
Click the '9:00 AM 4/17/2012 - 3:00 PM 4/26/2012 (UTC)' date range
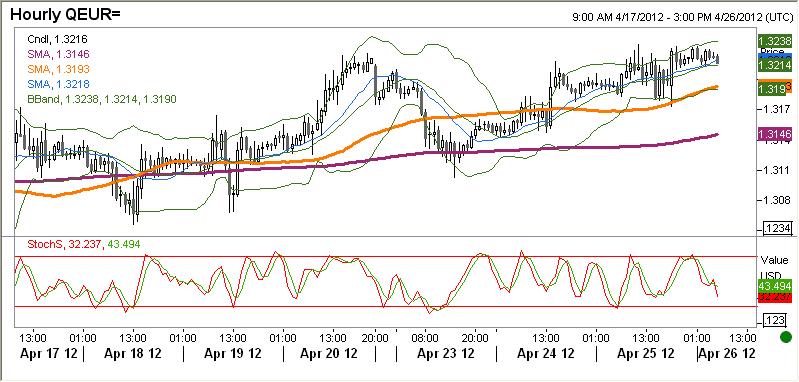coord(682,17)
